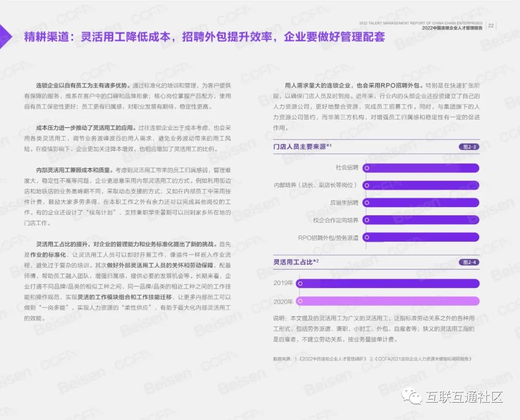Click the 2019年 label
The width and height of the screenshot is (520, 420).
pyautogui.click(x=283, y=283)
